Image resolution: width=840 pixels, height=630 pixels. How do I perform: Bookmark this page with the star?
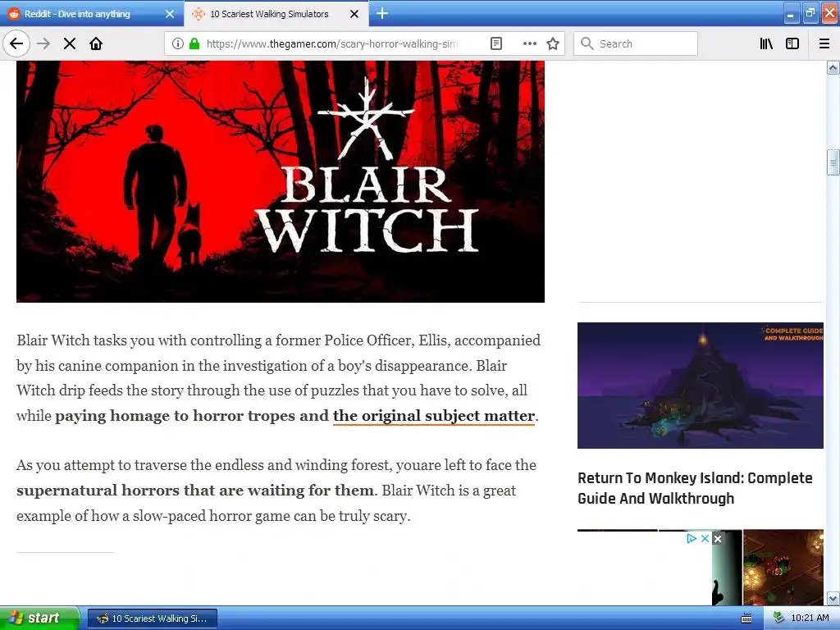pyautogui.click(x=553, y=43)
